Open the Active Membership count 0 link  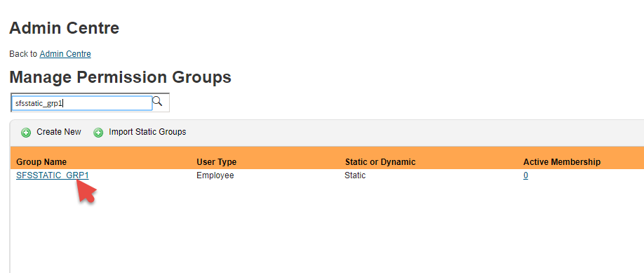(525, 175)
